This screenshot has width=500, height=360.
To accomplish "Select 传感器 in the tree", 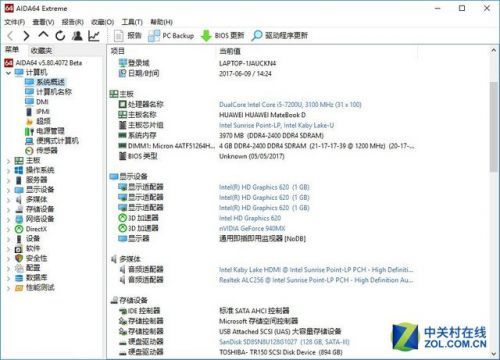I will 41,150.
